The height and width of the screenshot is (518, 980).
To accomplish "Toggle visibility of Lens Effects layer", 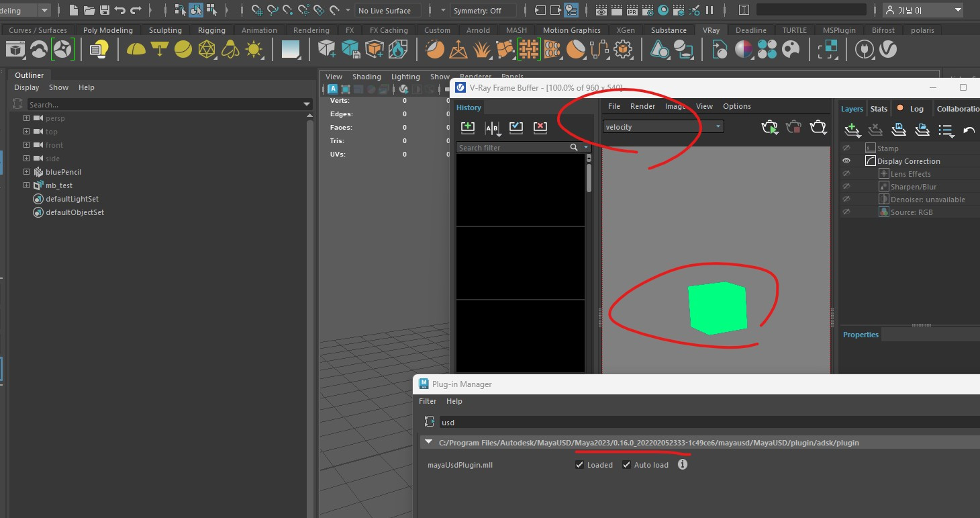I will pyautogui.click(x=847, y=173).
